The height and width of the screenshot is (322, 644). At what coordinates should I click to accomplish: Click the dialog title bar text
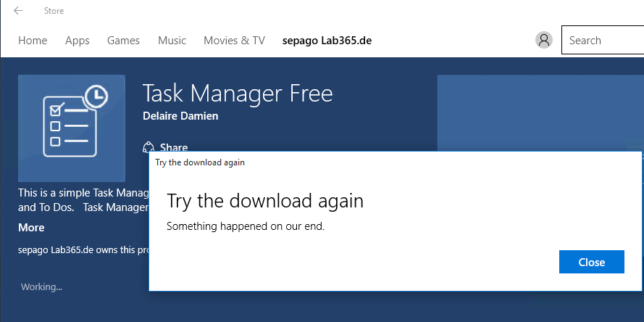[200, 162]
